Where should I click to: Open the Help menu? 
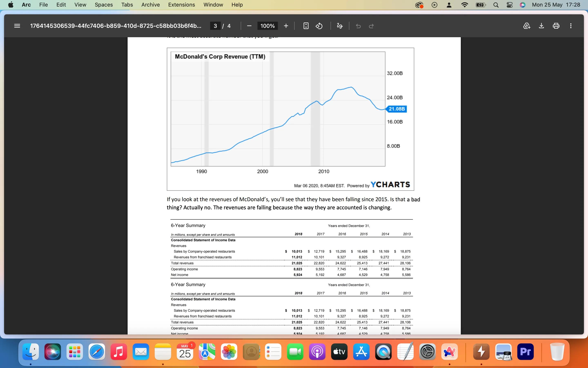coord(237,5)
